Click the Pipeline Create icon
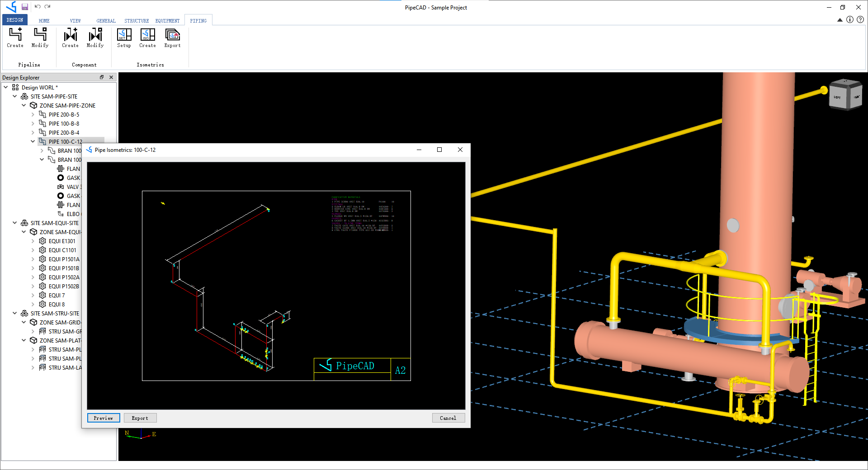The height and width of the screenshot is (470, 868). point(15,35)
